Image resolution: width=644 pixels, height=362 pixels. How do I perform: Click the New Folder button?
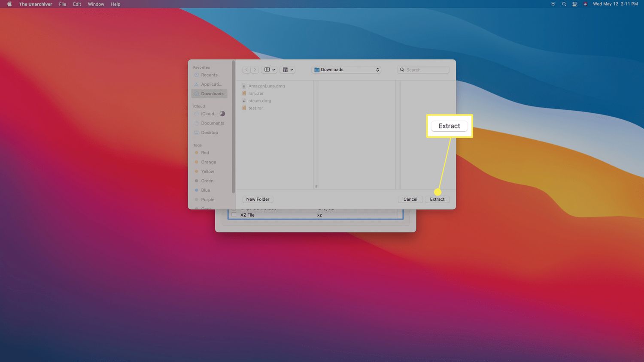(x=258, y=199)
